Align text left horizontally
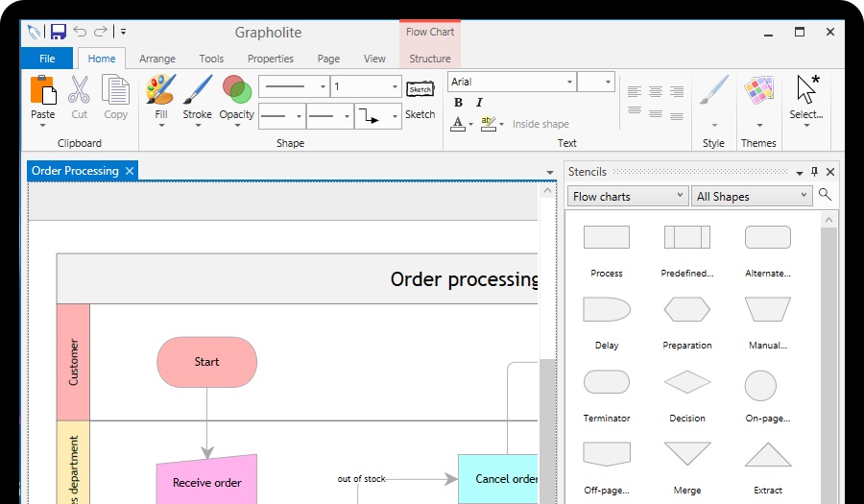 pos(635,91)
